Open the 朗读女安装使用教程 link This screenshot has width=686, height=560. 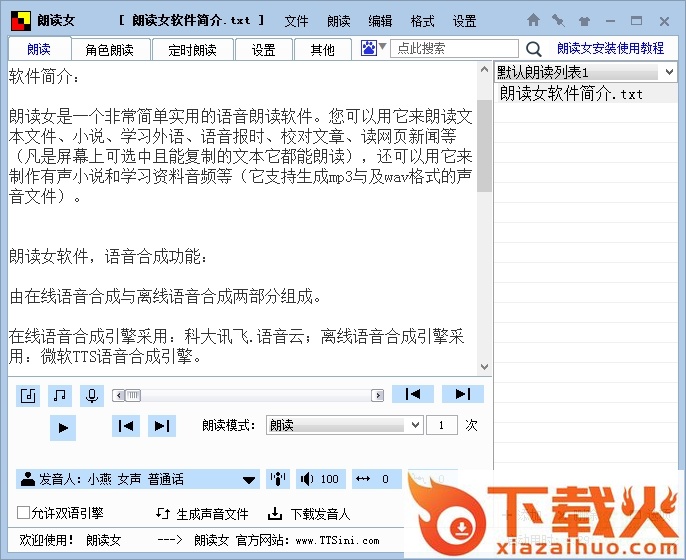pyautogui.click(x=610, y=48)
